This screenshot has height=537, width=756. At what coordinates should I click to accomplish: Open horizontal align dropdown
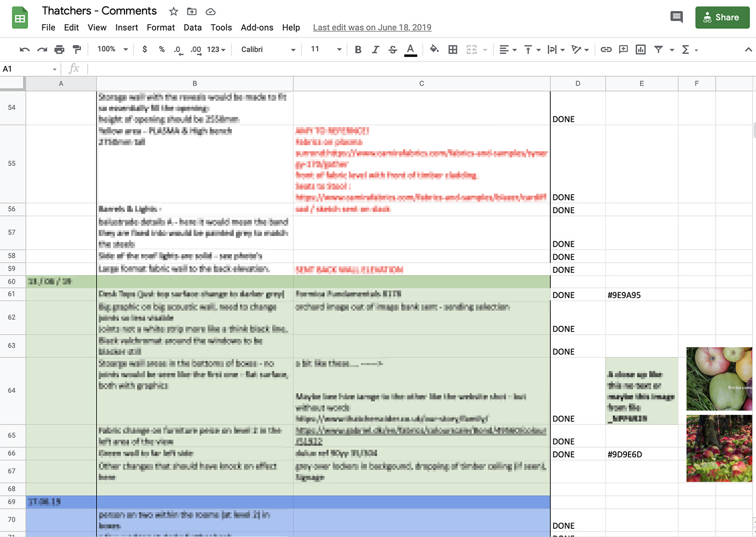pyautogui.click(x=508, y=49)
